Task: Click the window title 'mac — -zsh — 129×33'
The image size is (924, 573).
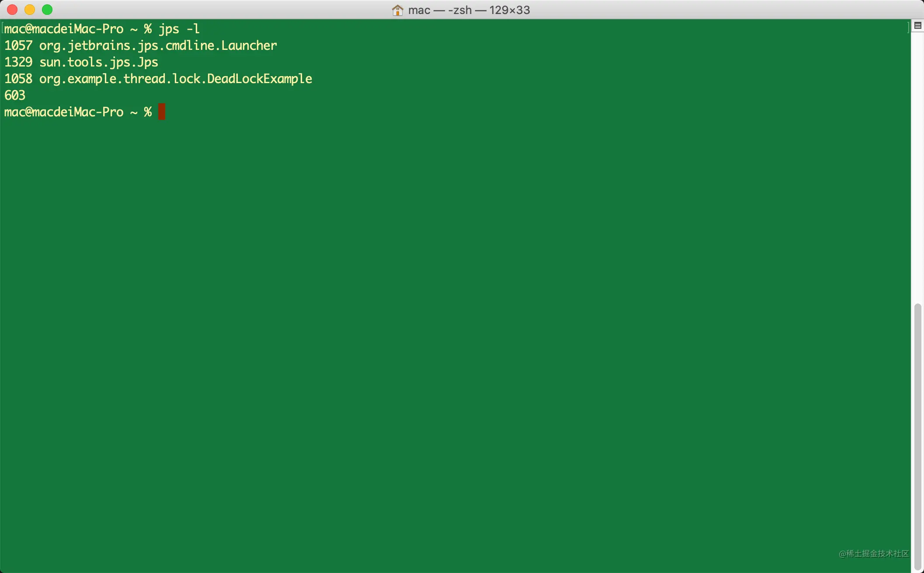Action: (469, 10)
